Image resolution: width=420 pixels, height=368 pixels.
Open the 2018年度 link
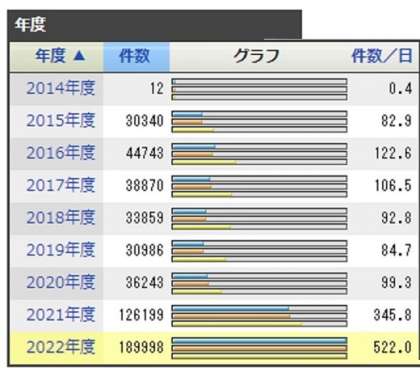click(61, 218)
